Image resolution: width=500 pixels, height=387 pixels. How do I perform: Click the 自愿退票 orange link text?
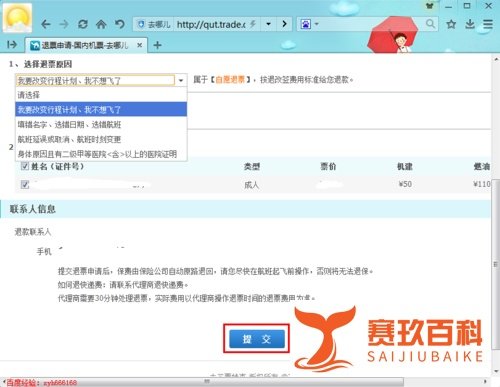pyautogui.click(x=230, y=80)
